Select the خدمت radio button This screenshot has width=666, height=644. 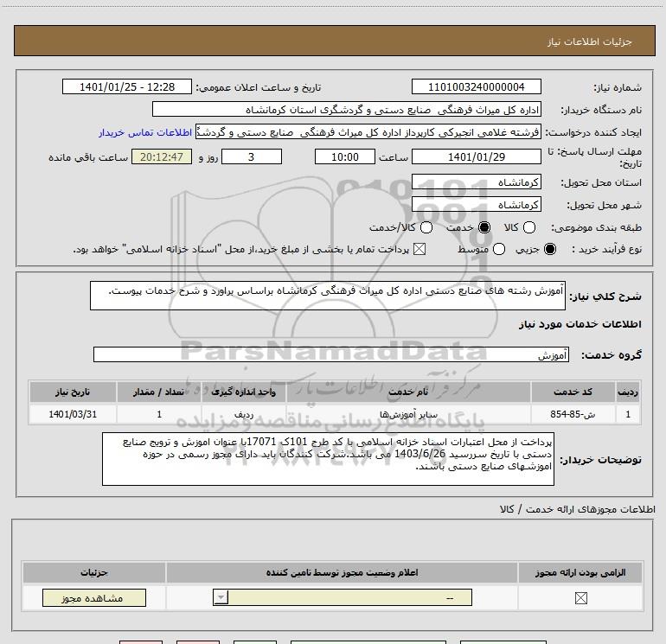(484, 227)
